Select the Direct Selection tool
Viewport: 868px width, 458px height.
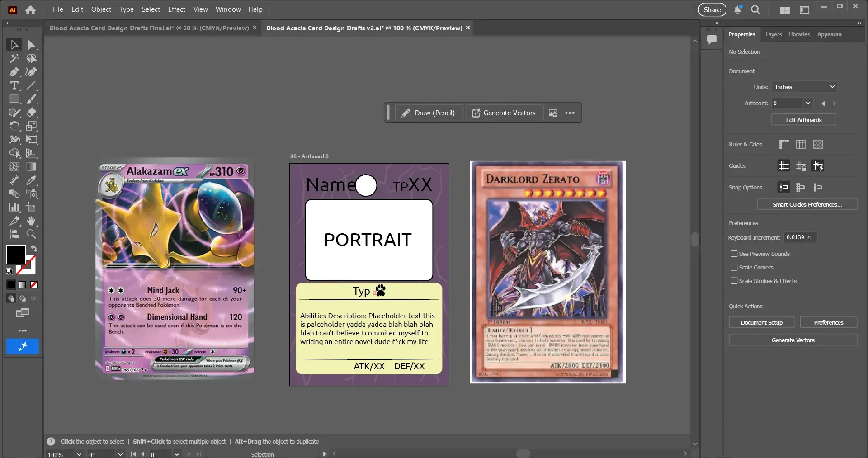(31, 45)
